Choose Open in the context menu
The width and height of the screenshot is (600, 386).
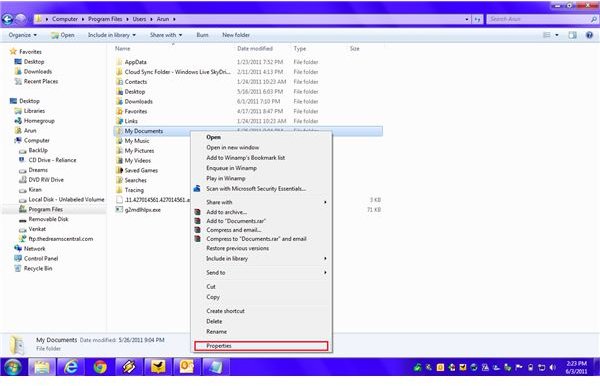coord(262,137)
